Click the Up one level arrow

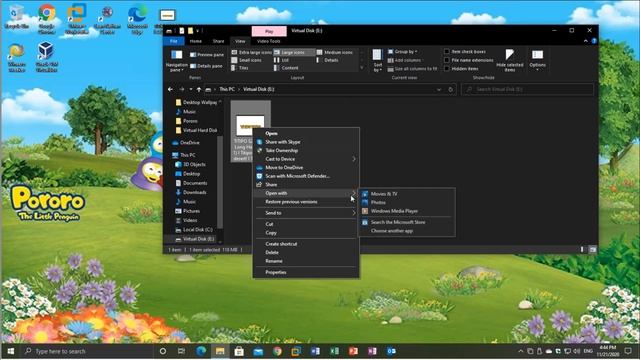point(199,89)
